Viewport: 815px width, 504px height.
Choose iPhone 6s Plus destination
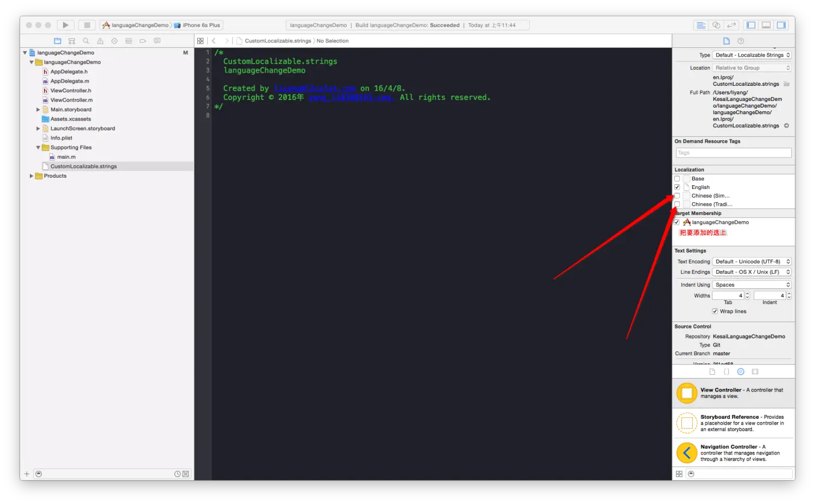197,25
